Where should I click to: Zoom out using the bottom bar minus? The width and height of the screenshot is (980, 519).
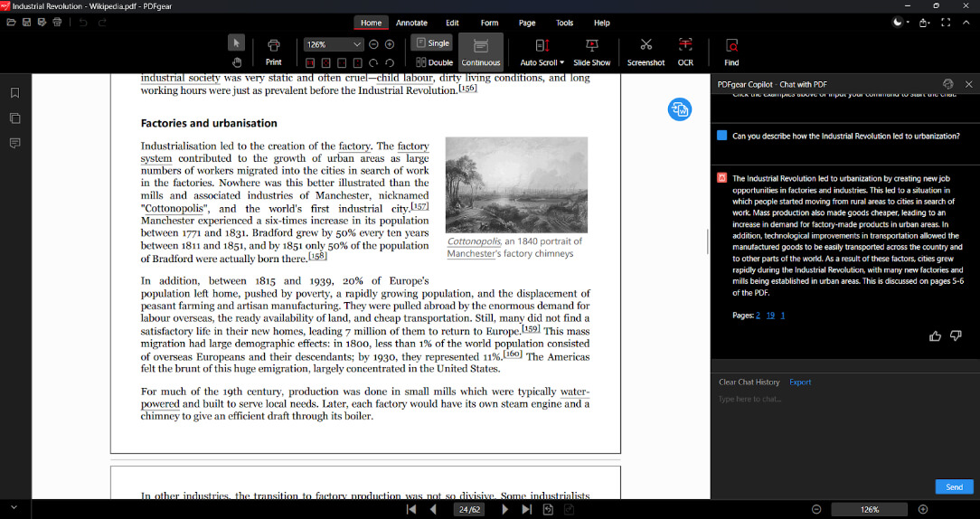coord(816,509)
